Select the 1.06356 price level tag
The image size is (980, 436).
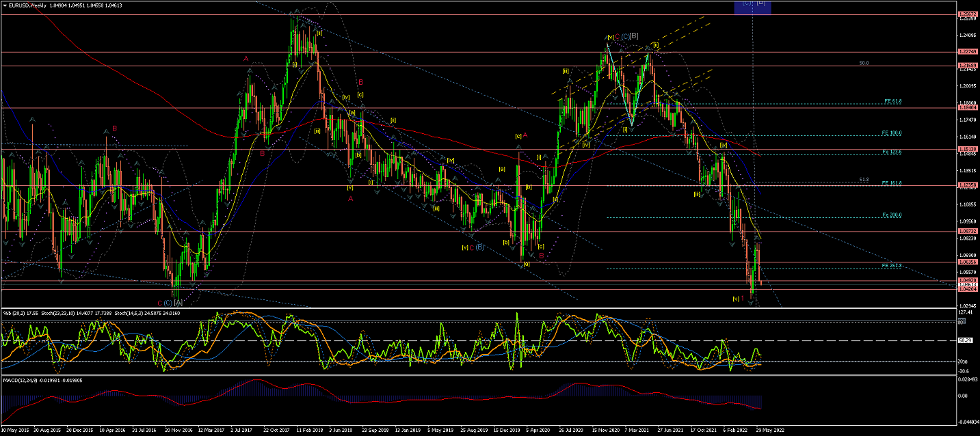[967, 262]
